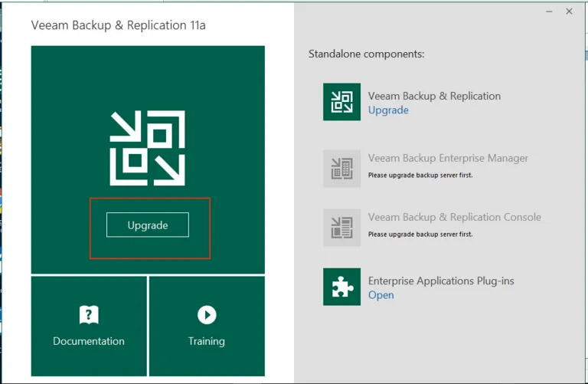The image size is (588, 384).
Task: Click the 'Standalone components:' heading
Action: 367,54
